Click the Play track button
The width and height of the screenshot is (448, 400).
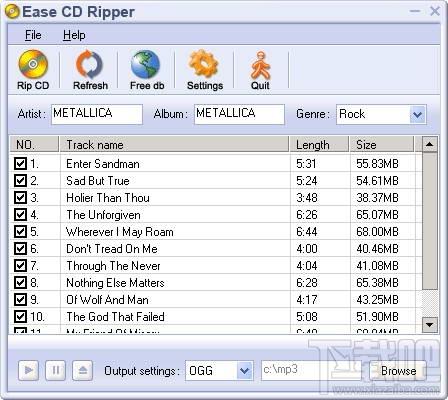[28, 370]
